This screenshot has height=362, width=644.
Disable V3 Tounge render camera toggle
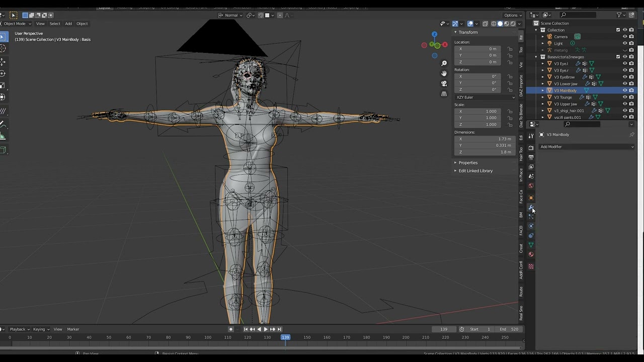click(631, 97)
